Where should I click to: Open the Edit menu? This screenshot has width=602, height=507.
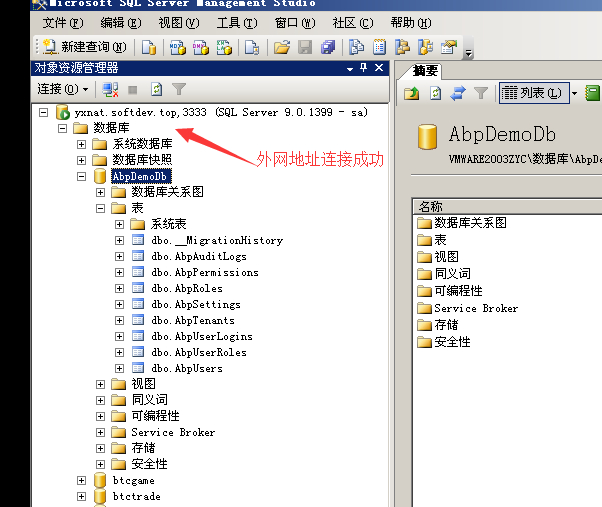click(121, 23)
